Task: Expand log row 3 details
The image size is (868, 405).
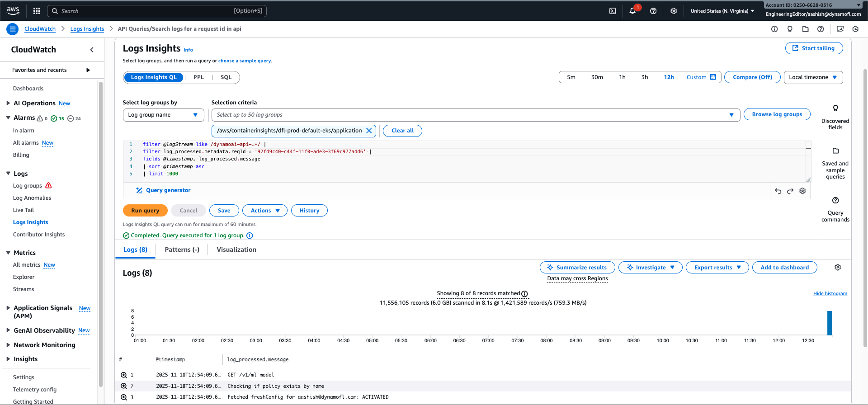Action: click(x=124, y=397)
